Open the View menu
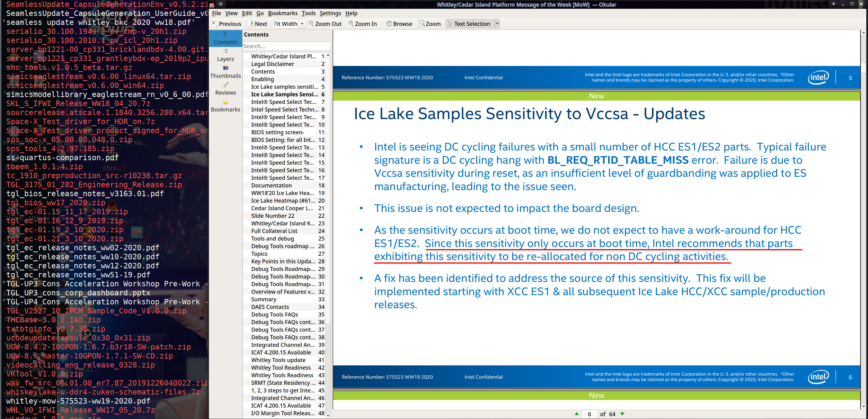The image size is (868, 419). [231, 13]
